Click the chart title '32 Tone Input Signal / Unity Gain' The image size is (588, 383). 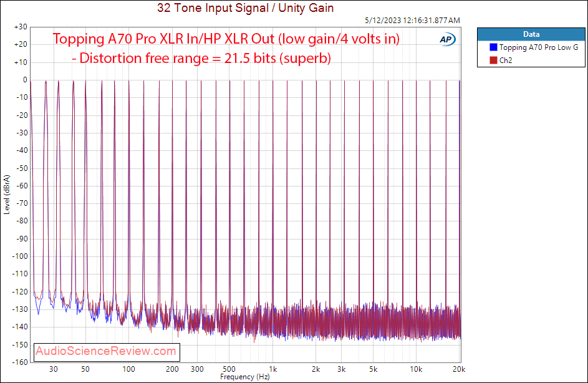245,8
